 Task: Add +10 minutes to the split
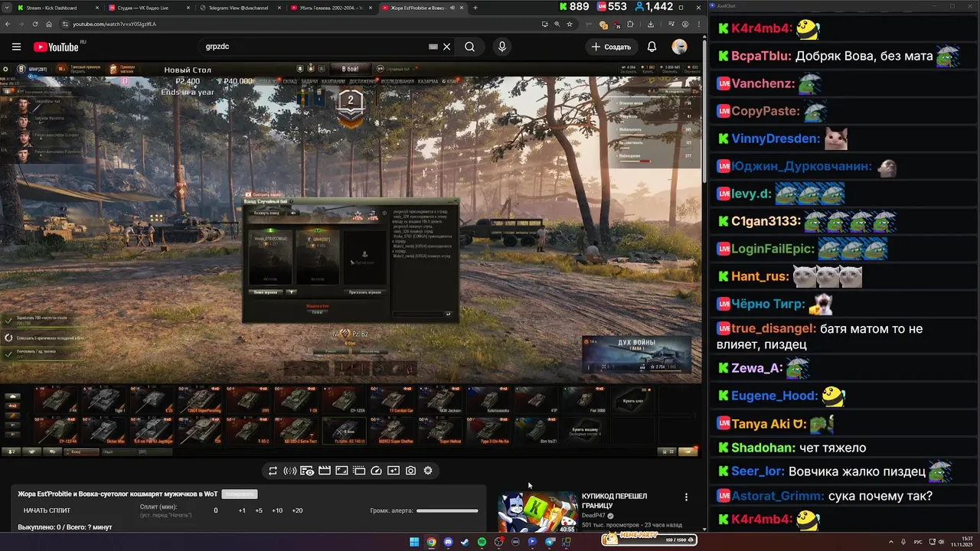tap(277, 510)
